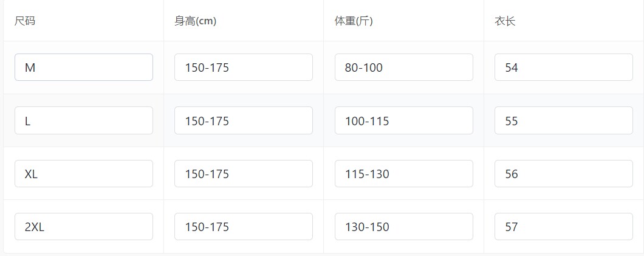The height and width of the screenshot is (256, 644).
Task: Click the height field in the 2XL row
Action: click(244, 227)
